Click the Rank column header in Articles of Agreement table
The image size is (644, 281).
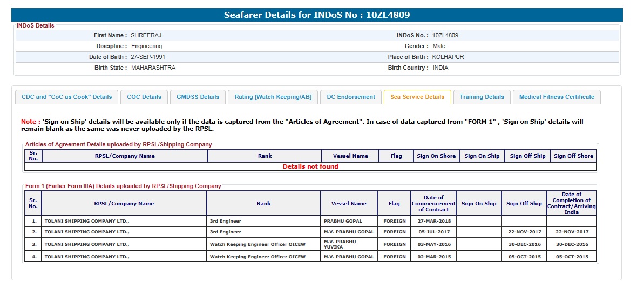[x=265, y=156]
